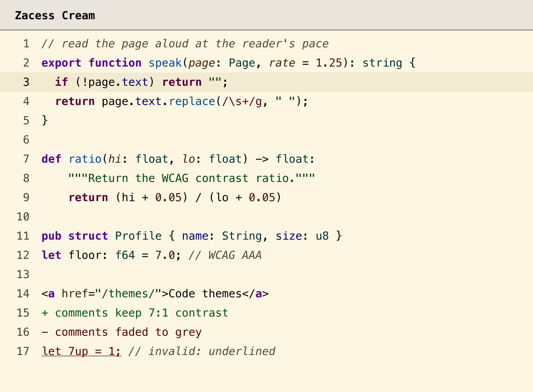
Task: Click line number 17 in gutter
Action: pos(23,351)
